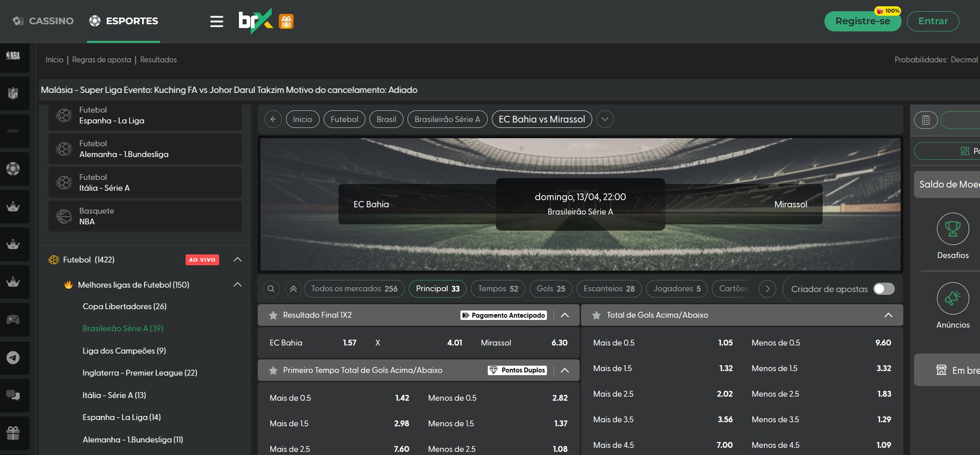Bet on EC Bahia at 1.57
Viewport: 980px width, 455px height.
click(313, 343)
